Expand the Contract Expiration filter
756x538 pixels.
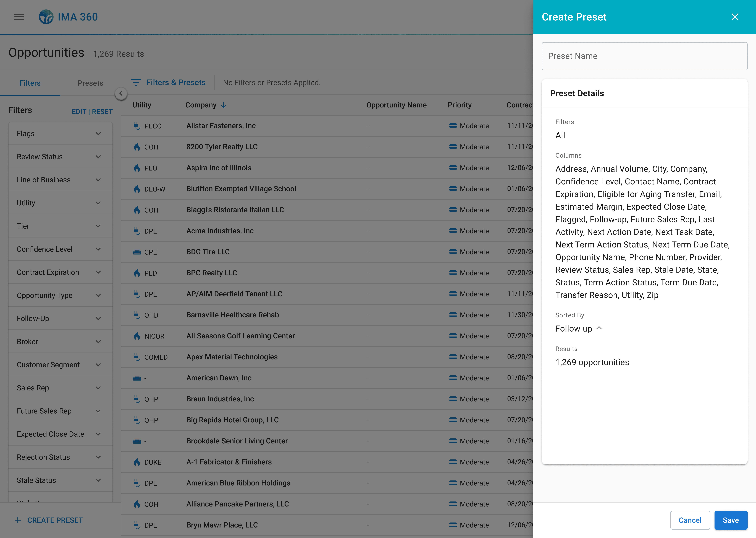[98, 272]
